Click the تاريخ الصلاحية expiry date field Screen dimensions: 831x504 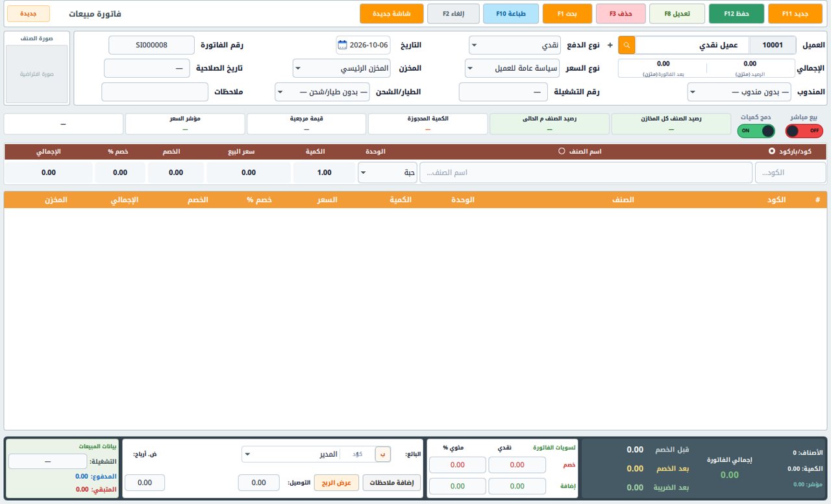click(147, 68)
